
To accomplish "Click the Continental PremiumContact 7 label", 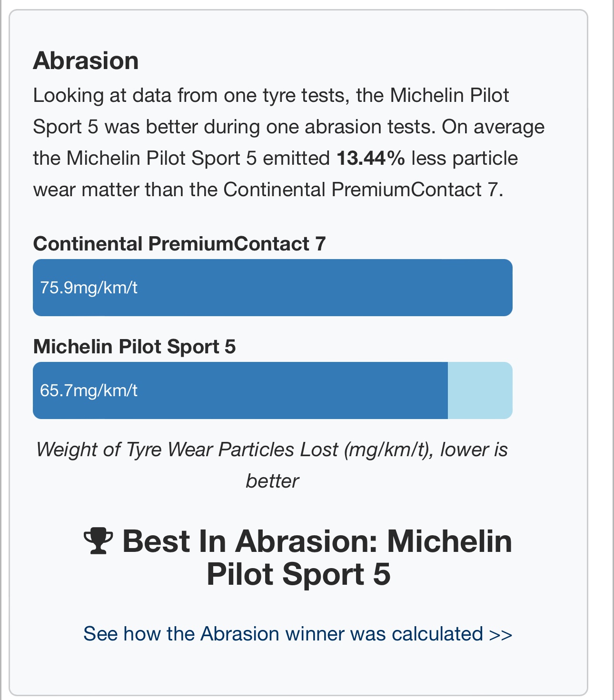I will (179, 244).
